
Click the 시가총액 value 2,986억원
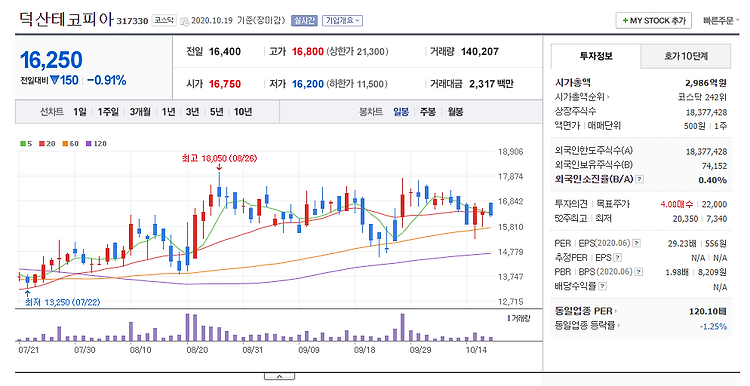706,83
